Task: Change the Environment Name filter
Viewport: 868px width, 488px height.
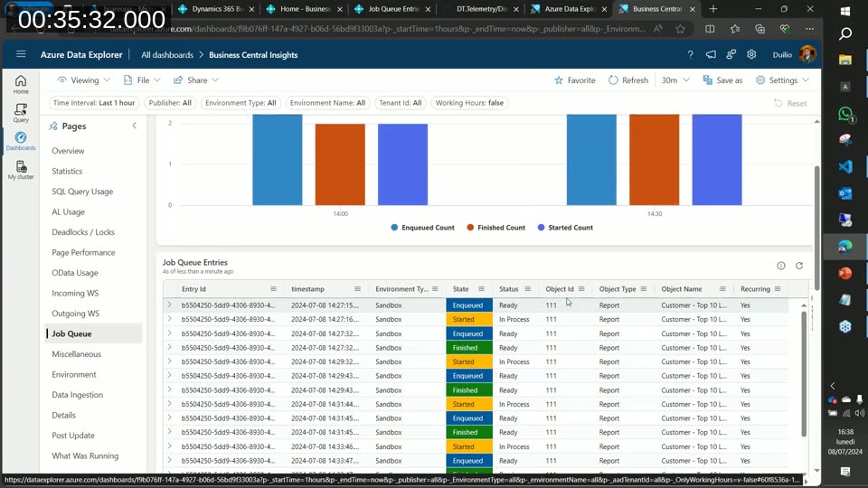Action: pyautogui.click(x=327, y=103)
